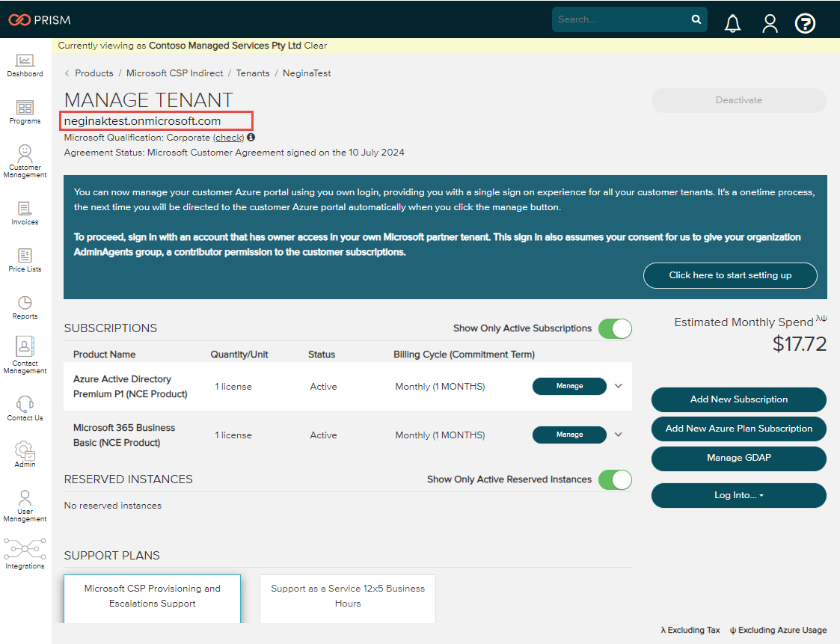Manage Microsoft 365 Business Basic subscription
Viewport: 840px width, 644px height.
tap(569, 435)
